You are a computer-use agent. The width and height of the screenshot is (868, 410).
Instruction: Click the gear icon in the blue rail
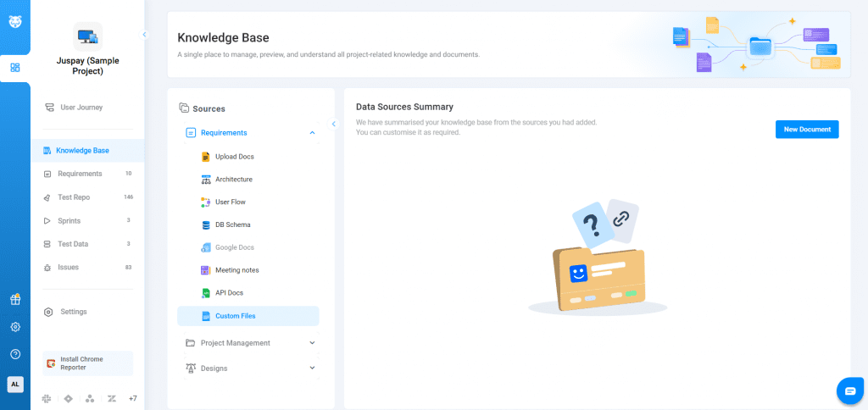coord(15,327)
